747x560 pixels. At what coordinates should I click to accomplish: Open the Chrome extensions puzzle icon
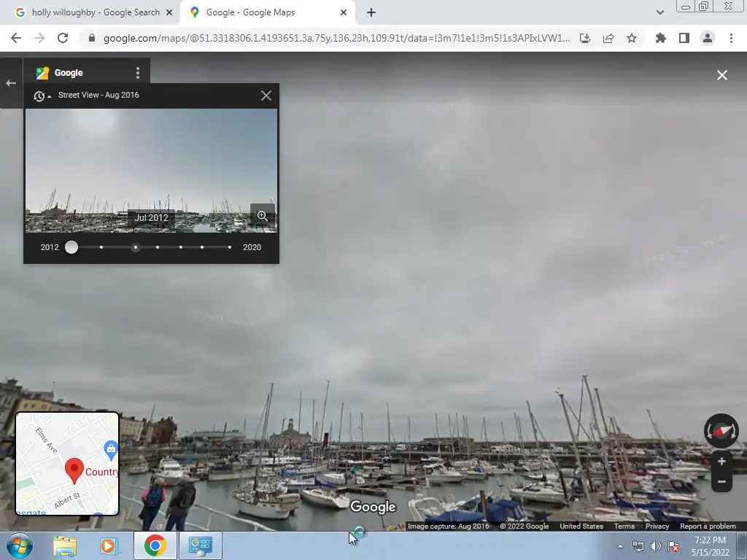pyautogui.click(x=661, y=38)
